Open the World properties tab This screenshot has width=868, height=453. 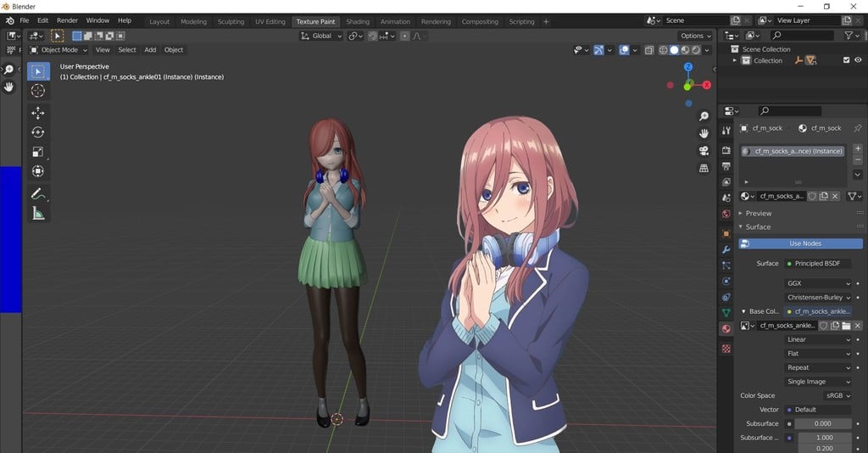coord(726,214)
